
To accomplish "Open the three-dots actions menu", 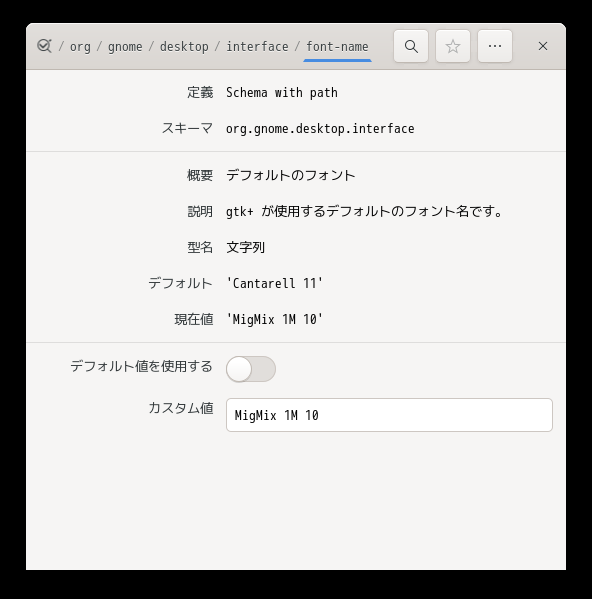I will coord(495,46).
